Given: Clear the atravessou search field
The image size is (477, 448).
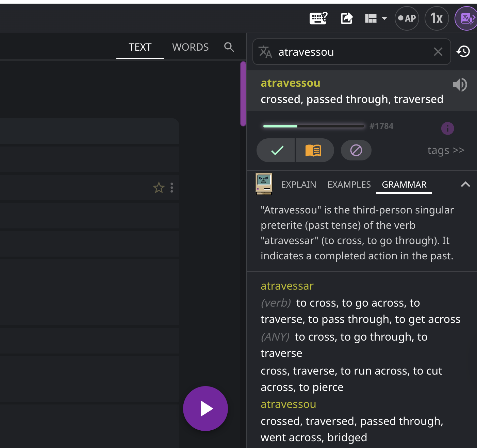Looking at the screenshot, I should (x=438, y=52).
